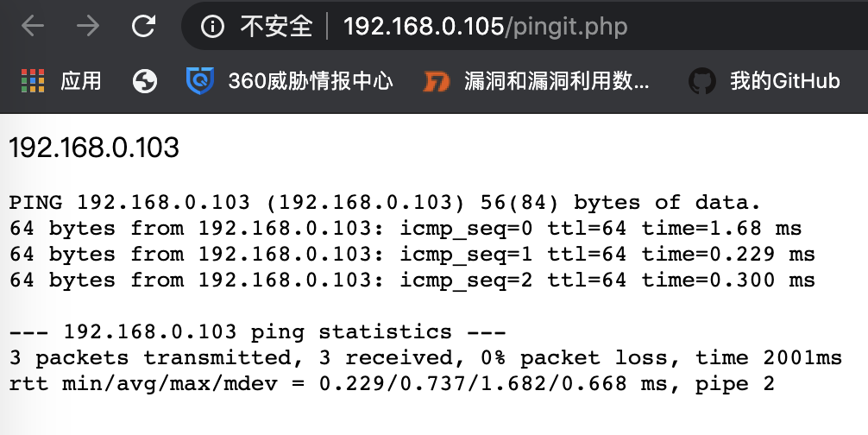Click the rtt min/avg/max/mdev result line
The height and width of the screenshot is (435, 868).
392,384
